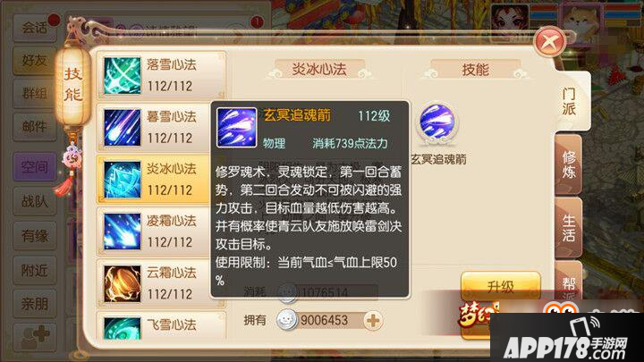Open the 好友 friends list

pyautogui.click(x=35, y=61)
